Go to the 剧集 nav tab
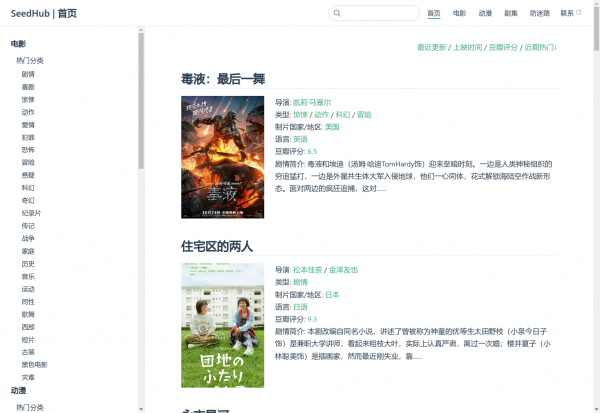Image resolution: width=600 pixels, height=413 pixels. (x=511, y=13)
